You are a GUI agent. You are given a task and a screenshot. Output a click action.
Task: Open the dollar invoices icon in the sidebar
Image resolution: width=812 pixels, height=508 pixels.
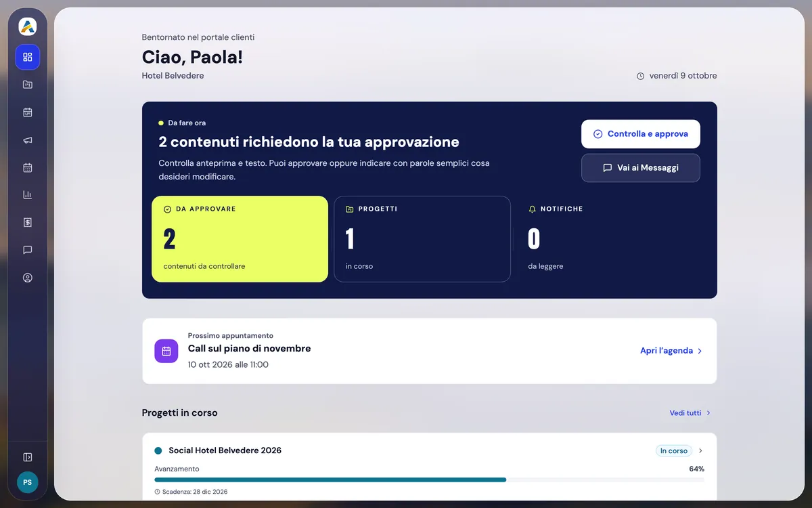(x=28, y=222)
